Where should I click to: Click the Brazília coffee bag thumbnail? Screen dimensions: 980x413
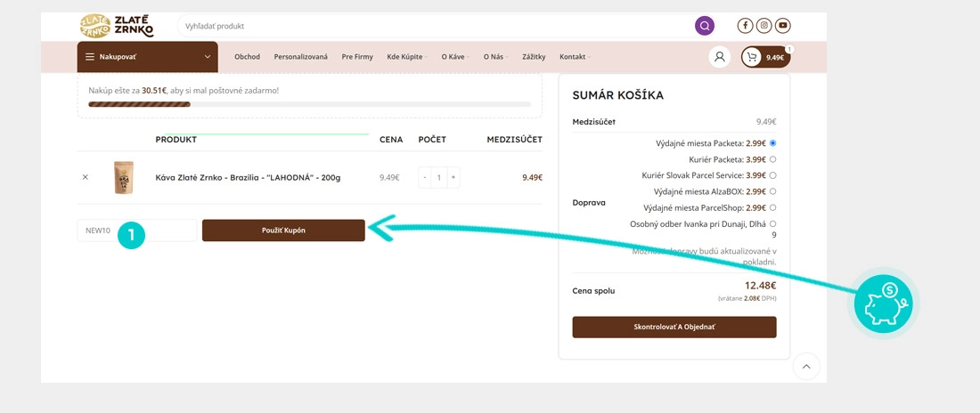[x=124, y=177]
